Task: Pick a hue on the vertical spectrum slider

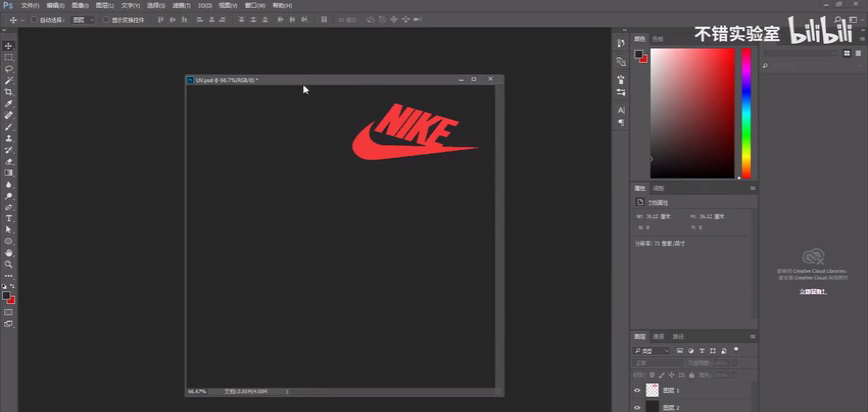Action: pyautogui.click(x=746, y=113)
